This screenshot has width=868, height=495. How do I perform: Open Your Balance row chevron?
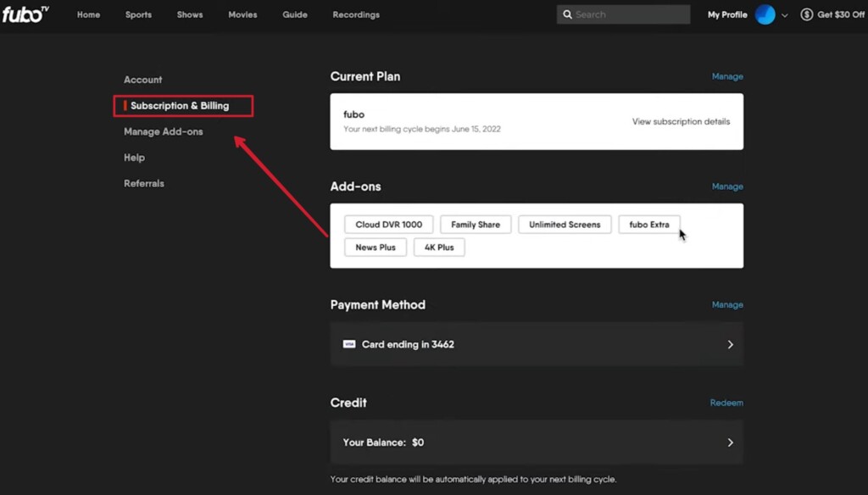pyautogui.click(x=730, y=442)
